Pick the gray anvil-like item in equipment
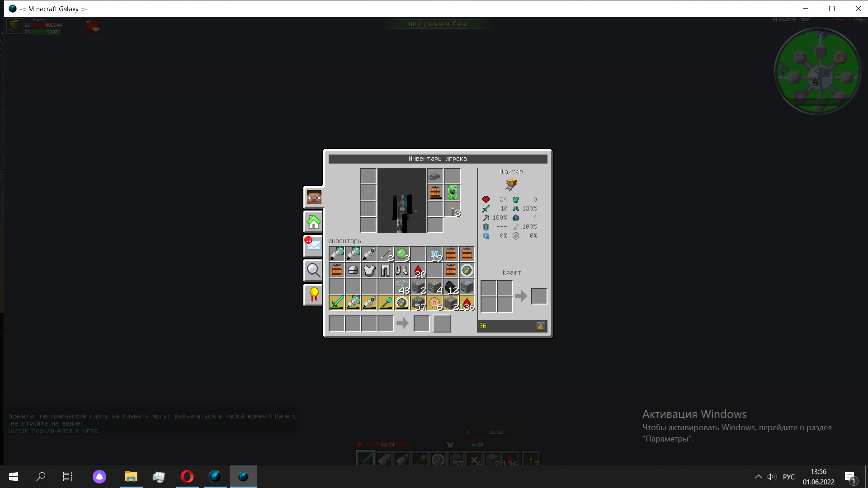The image size is (868, 488). [435, 176]
